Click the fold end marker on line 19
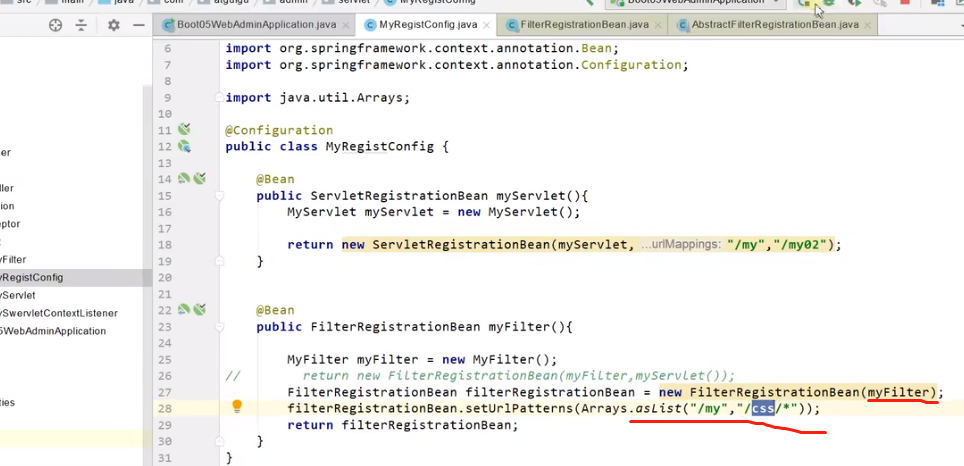 click(219, 261)
